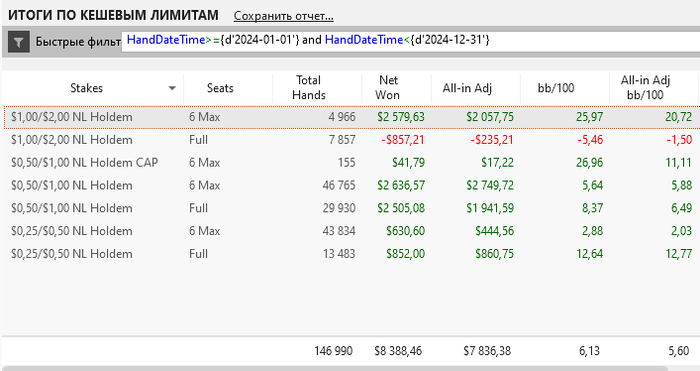Click the horizontal scrollbar at the bottom
Viewport: 700px width, 371px height.
coord(335,369)
